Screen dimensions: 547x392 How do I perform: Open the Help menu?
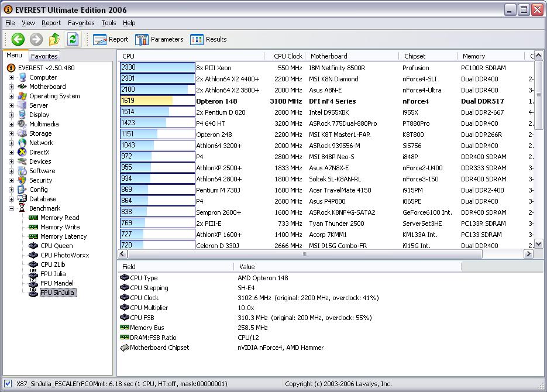coord(129,23)
